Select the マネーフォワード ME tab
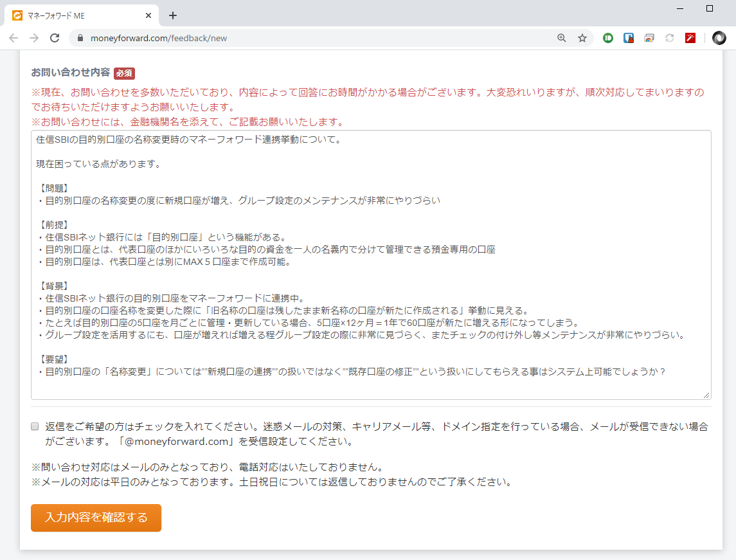736x560 pixels. 77,15
